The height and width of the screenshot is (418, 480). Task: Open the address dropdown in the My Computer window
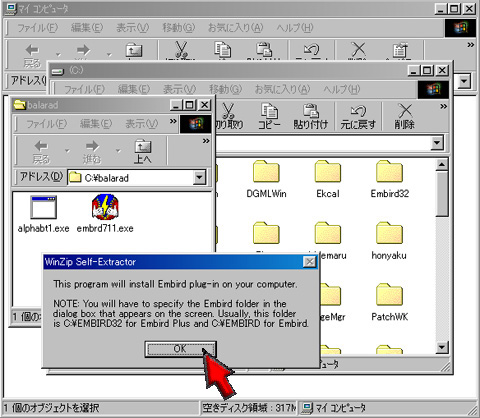(x=464, y=81)
